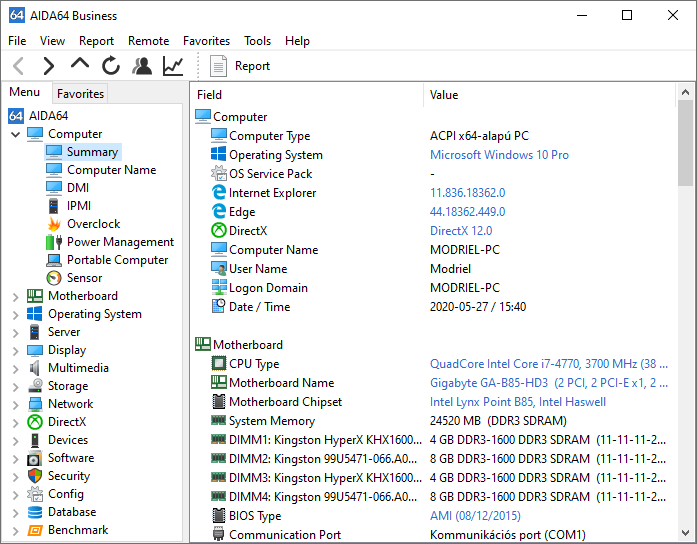The image size is (697, 544).
Task: Click the Motherboard icon in menu tree
Action: [x=35, y=296]
